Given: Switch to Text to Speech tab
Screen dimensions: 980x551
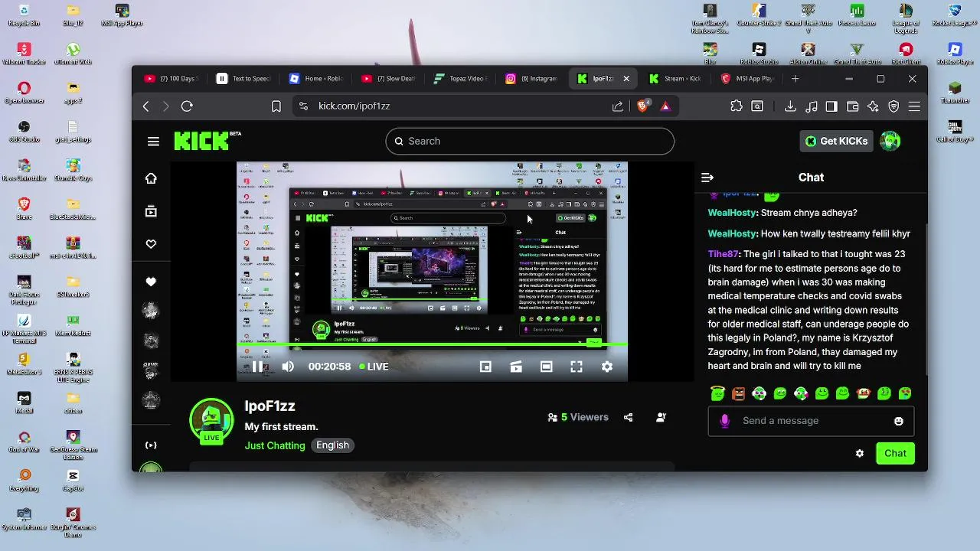Looking at the screenshot, I should [x=243, y=79].
